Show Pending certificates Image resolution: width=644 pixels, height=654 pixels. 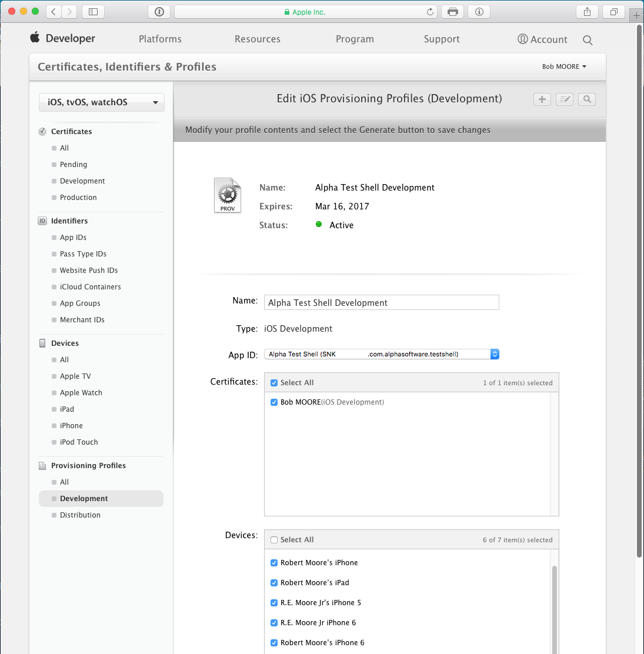pos(74,165)
